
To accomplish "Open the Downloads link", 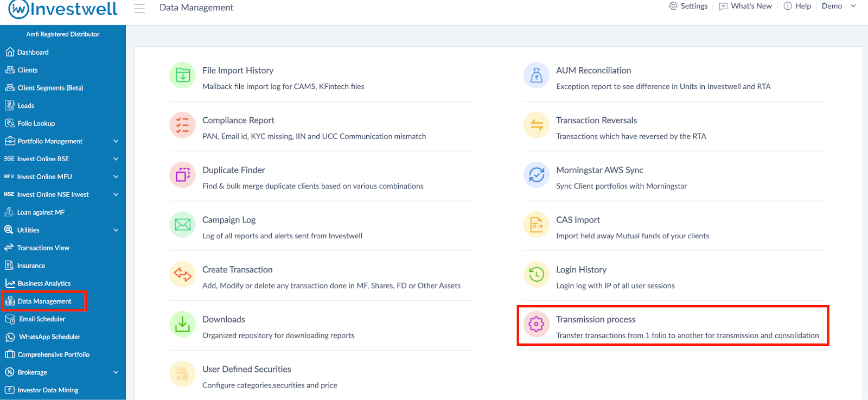I will pos(224,320).
